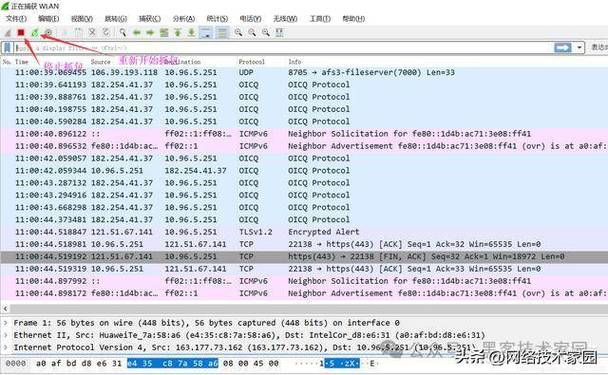608x375 pixels.
Task: Expand Internet Protocol Version 4 row
Action: (x=6, y=347)
